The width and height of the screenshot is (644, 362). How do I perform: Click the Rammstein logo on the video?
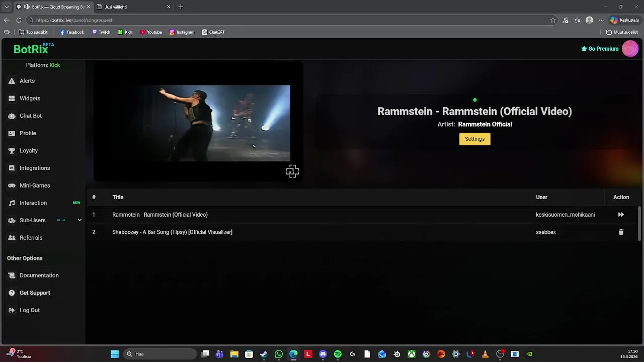292,171
